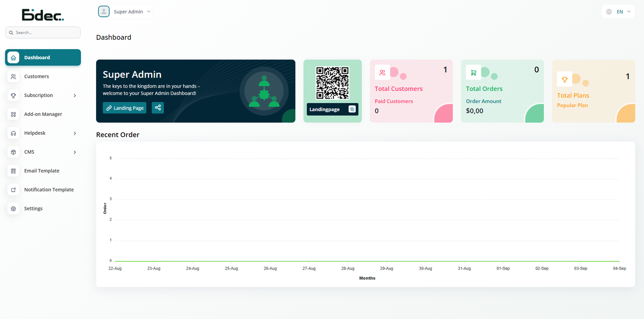Click the Landing Page button
The width and height of the screenshot is (644, 319).
tap(125, 108)
